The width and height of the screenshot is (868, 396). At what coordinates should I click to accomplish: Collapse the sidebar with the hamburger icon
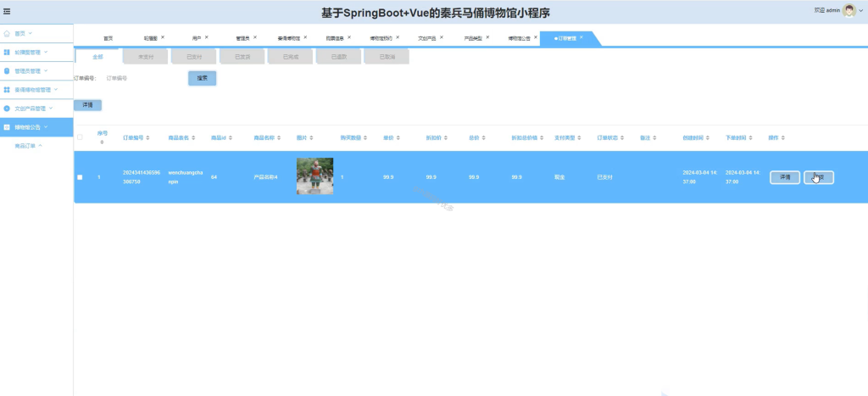point(7,11)
